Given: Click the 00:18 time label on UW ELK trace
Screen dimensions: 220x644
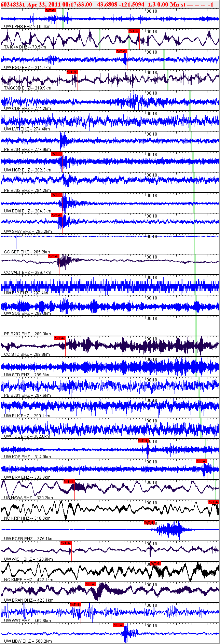Looking at the screenshot, I should tap(152, 401).
